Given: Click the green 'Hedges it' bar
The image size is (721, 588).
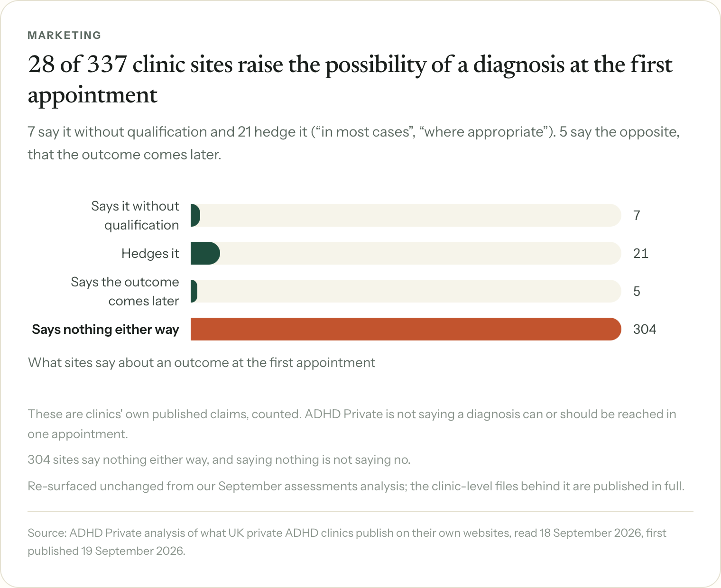Looking at the screenshot, I should pyautogui.click(x=205, y=253).
